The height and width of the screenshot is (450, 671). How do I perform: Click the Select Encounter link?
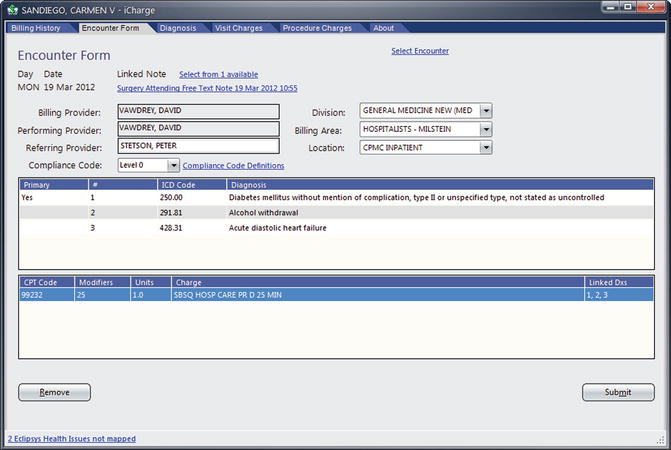click(419, 51)
